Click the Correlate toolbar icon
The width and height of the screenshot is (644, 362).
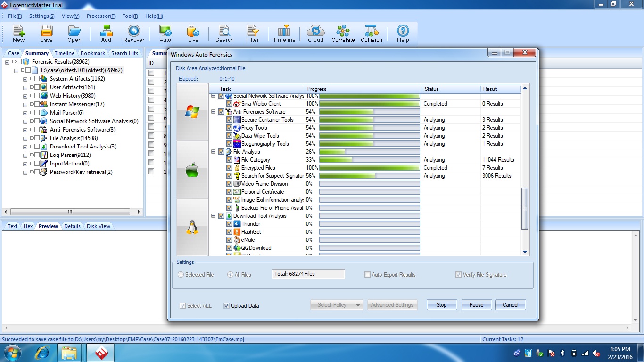[x=343, y=31]
